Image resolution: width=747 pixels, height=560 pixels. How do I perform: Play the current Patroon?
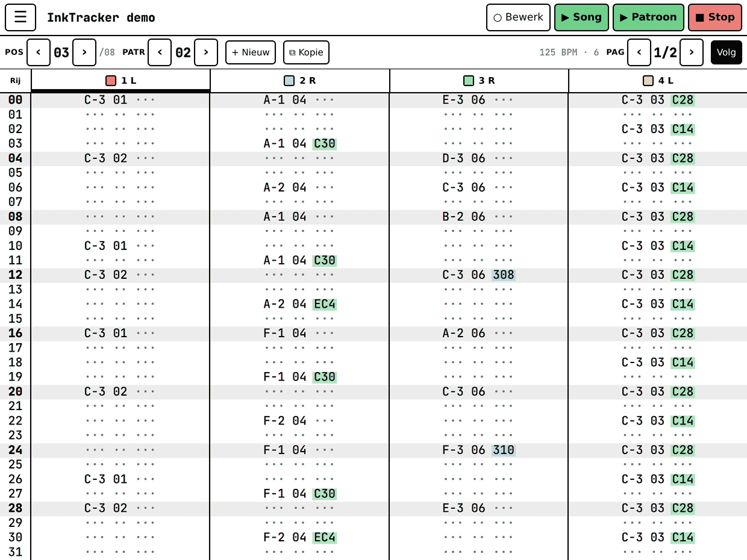pyautogui.click(x=648, y=17)
